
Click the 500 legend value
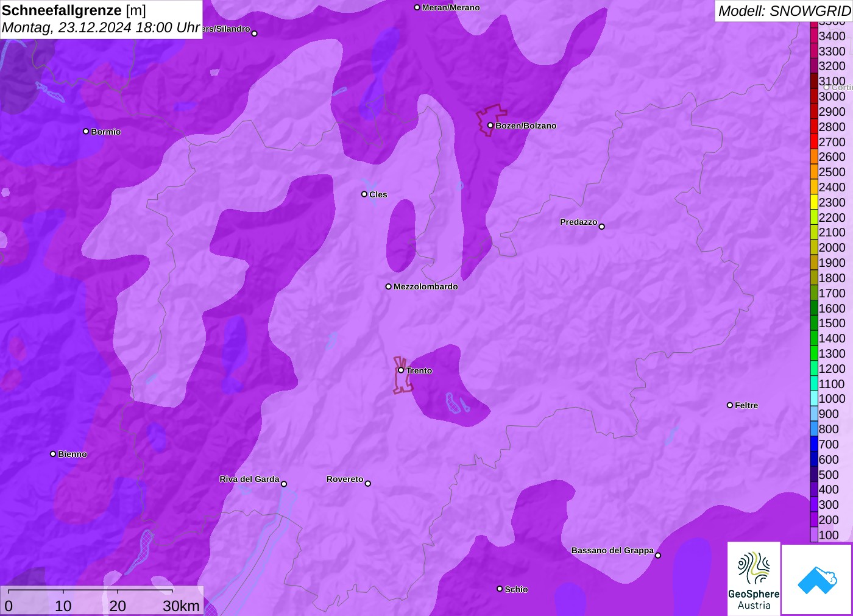coord(829,475)
